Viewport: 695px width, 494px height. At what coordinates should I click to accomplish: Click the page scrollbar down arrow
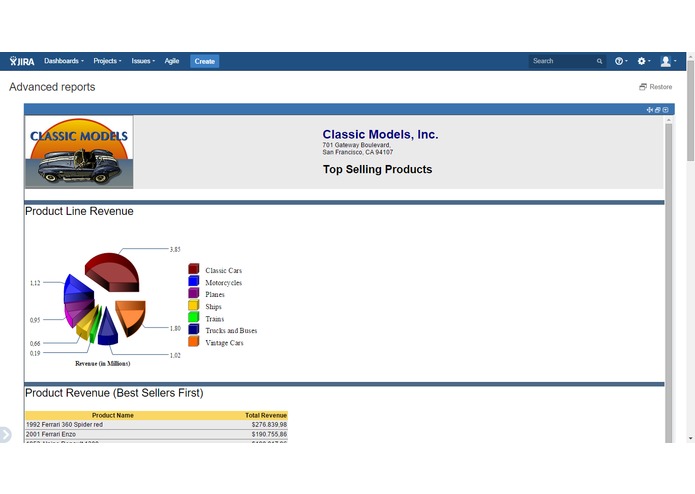coord(690,438)
